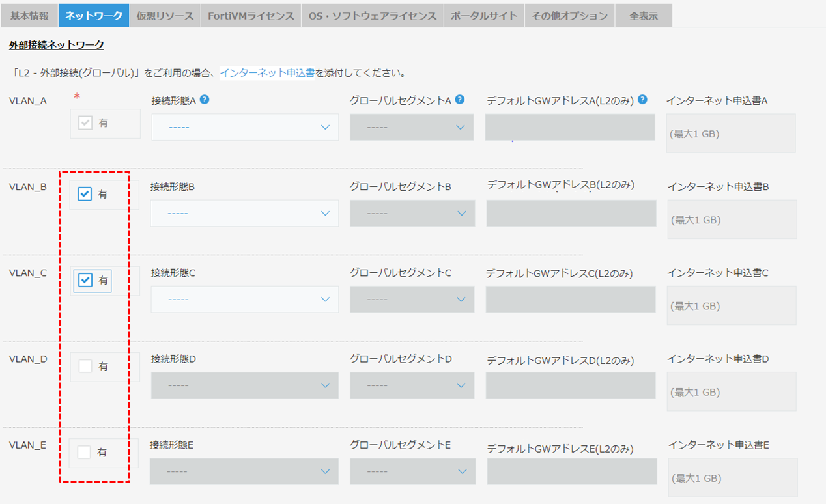Click the デフォルトGWアドレスA input field
The image size is (826, 504).
tap(570, 127)
